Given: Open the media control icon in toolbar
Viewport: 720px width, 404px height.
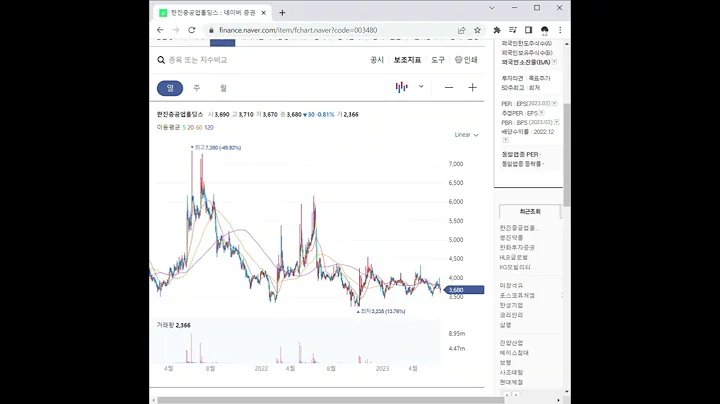Looking at the screenshot, I should click(513, 30).
